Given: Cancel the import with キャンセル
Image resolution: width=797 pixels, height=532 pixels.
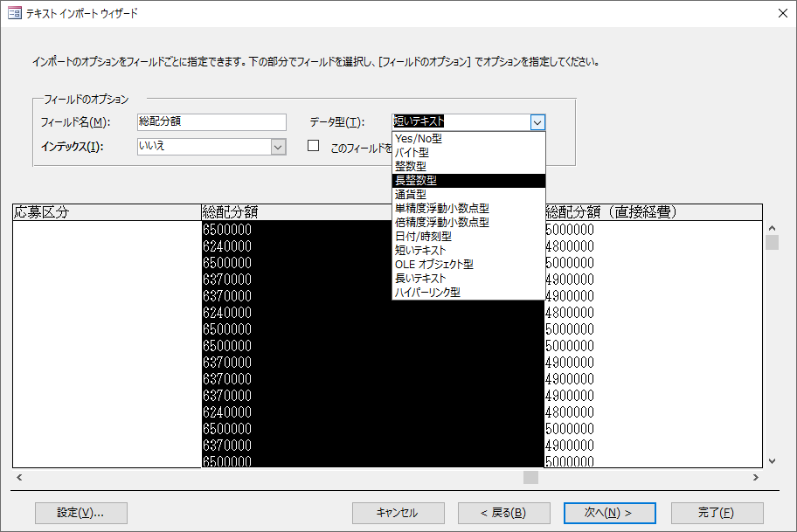Looking at the screenshot, I should pos(398,513).
